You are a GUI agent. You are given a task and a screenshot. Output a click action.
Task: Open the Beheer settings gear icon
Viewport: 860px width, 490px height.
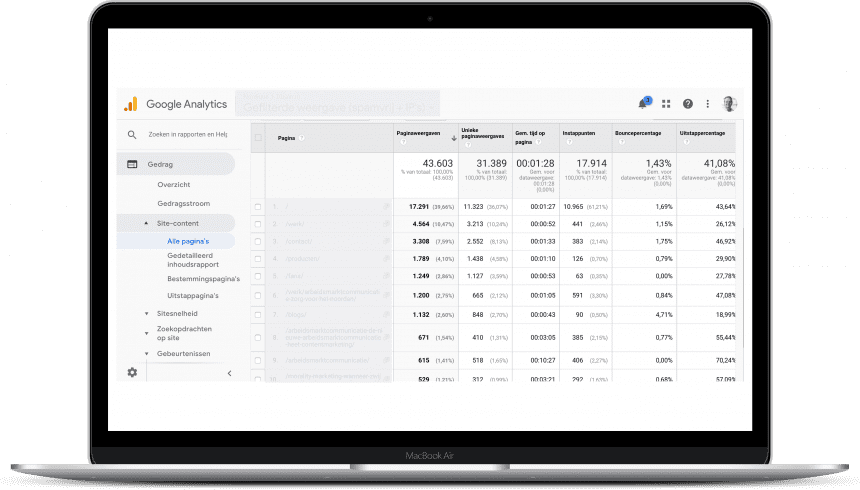click(132, 373)
